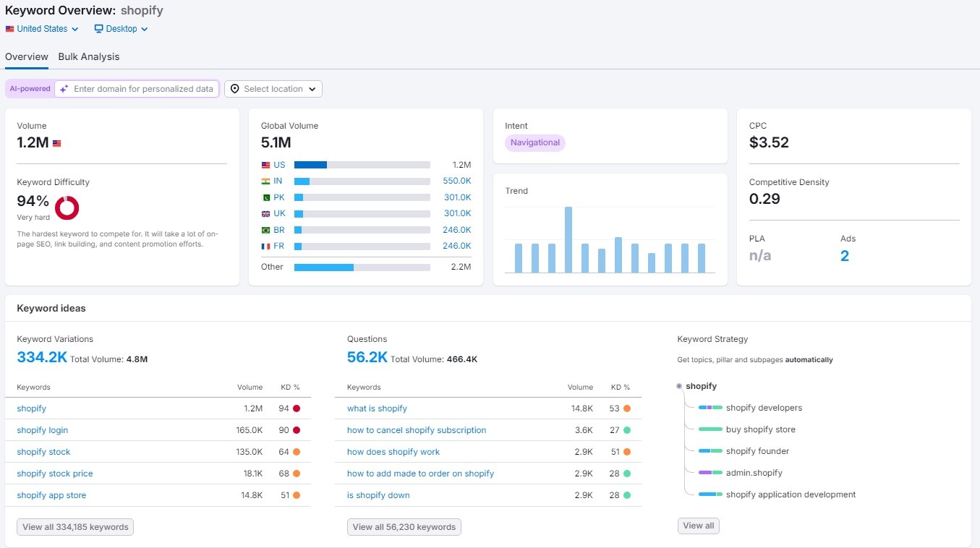This screenshot has height=548, width=980.
Task: Open the 56.2K Questions count
Action: pyautogui.click(x=367, y=357)
